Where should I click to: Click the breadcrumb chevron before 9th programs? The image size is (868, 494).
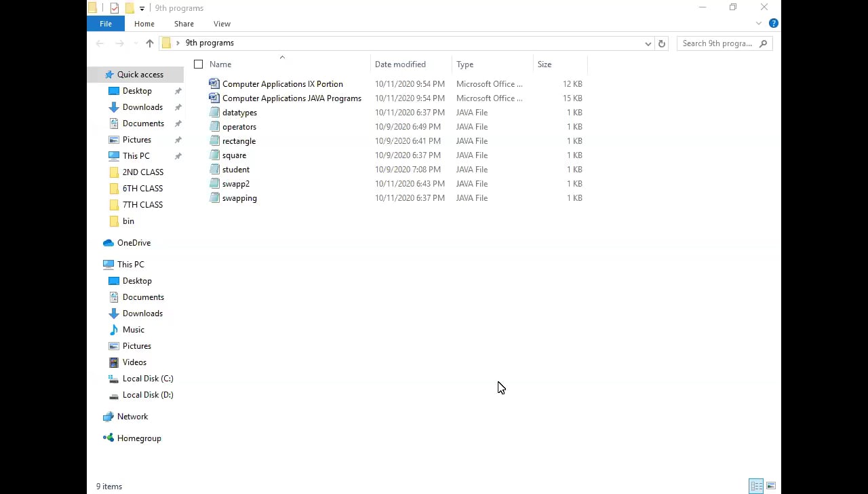(178, 43)
